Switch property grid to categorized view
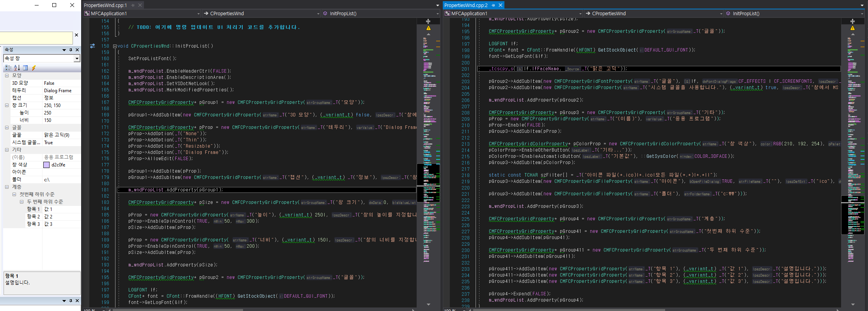This screenshot has width=868, height=311. pos(8,68)
